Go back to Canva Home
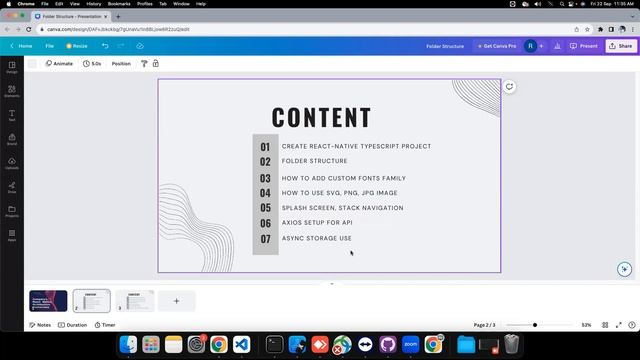 point(21,46)
